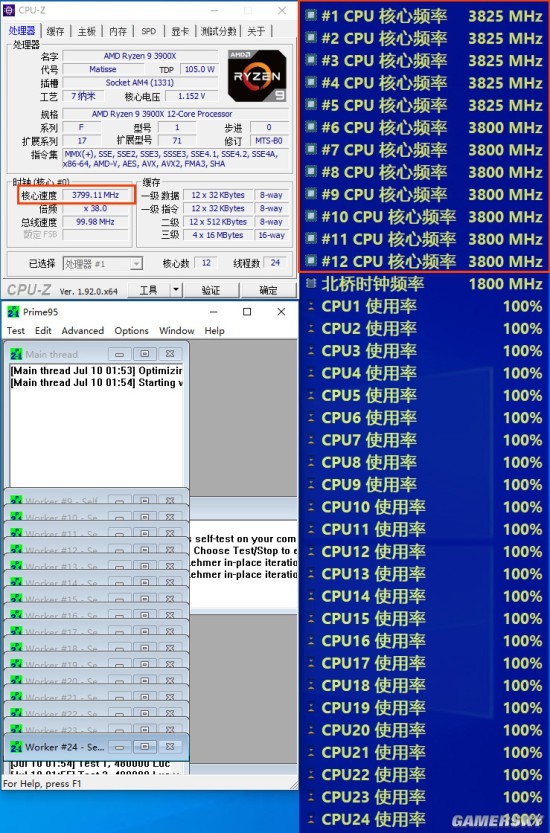Viewport: 550px width, 833px height.
Task: Click the 工具 button in CPU-Z
Action: (x=148, y=290)
